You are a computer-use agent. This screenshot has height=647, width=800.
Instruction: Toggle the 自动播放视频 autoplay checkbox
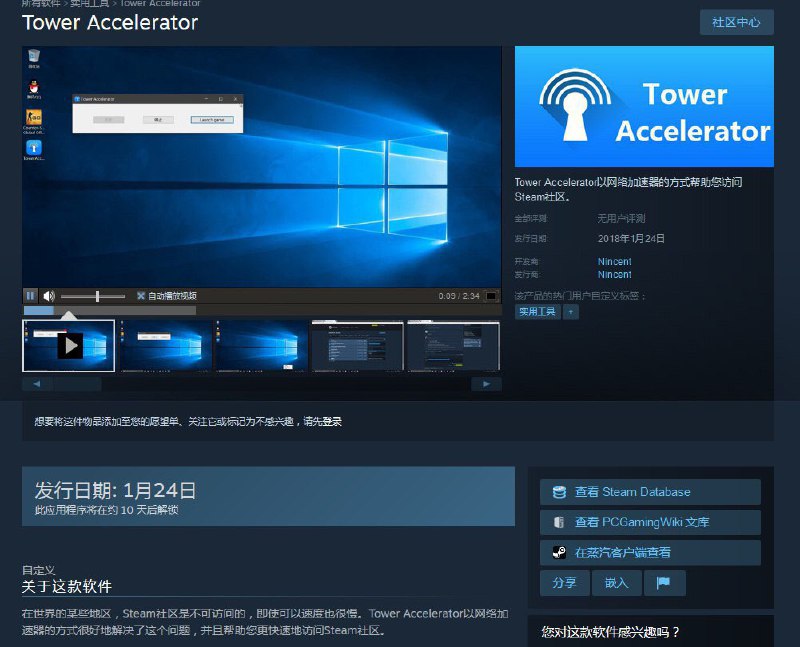[x=141, y=296]
